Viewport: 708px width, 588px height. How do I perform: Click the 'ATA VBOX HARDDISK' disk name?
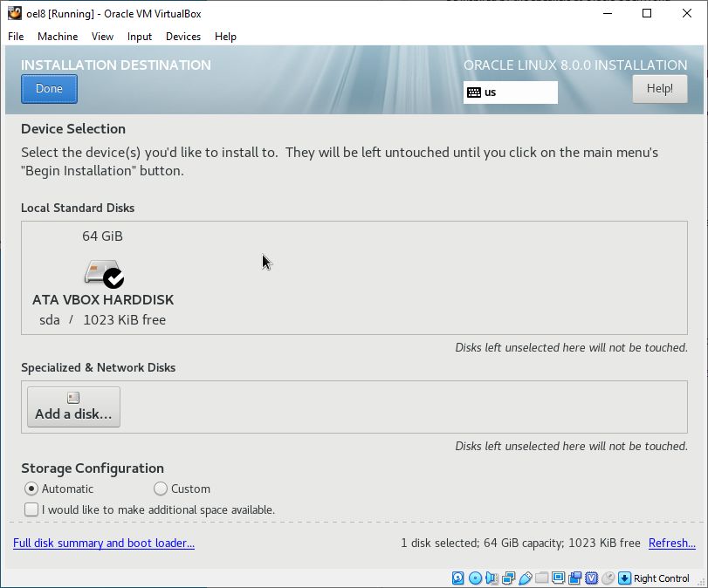[103, 299]
